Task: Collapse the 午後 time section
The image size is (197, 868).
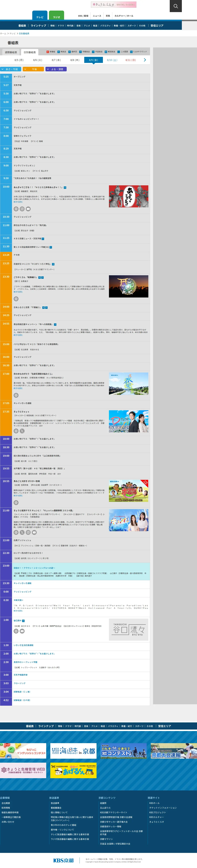Action: pyautogui.click(x=33, y=69)
